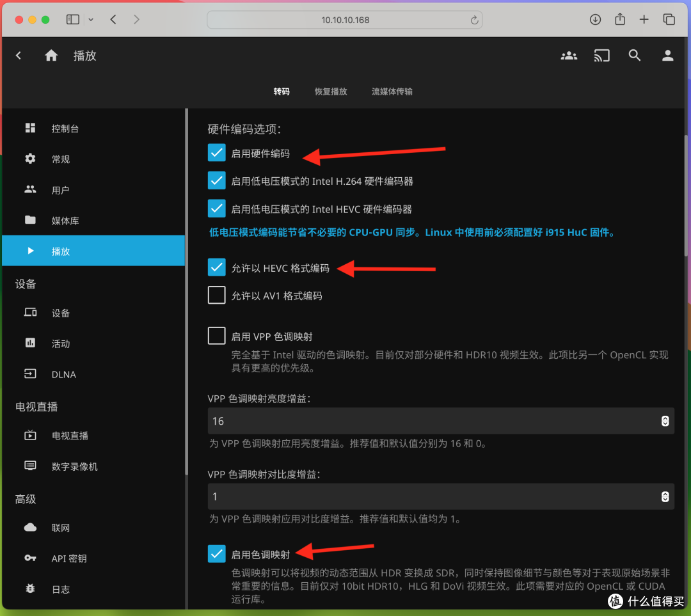Open Safari sidebar dropdown chevron

(91, 19)
